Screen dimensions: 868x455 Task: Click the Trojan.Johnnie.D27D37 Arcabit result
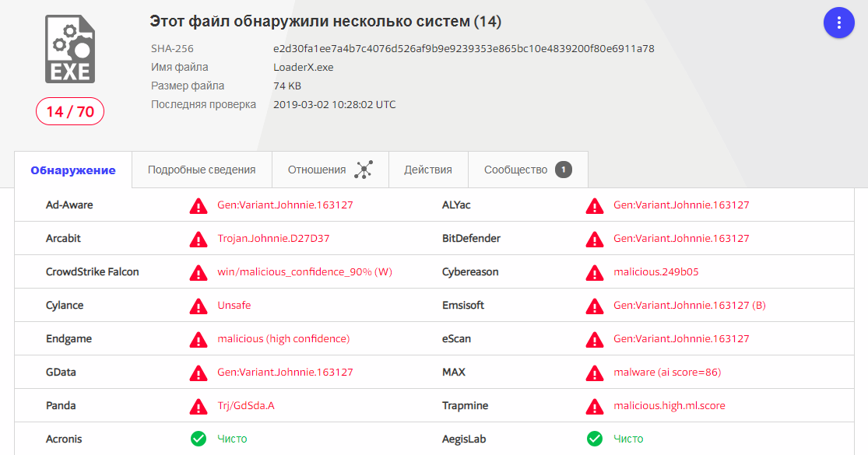[273, 239]
